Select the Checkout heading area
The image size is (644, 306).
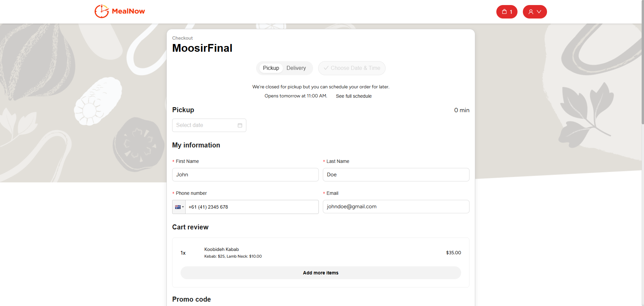tap(182, 38)
